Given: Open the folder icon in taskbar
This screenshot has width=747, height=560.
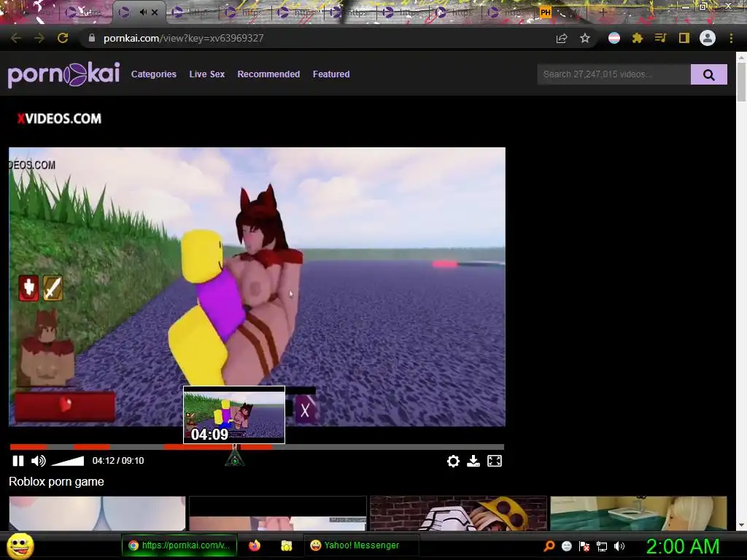Looking at the screenshot, I should (x=286, y=545).
